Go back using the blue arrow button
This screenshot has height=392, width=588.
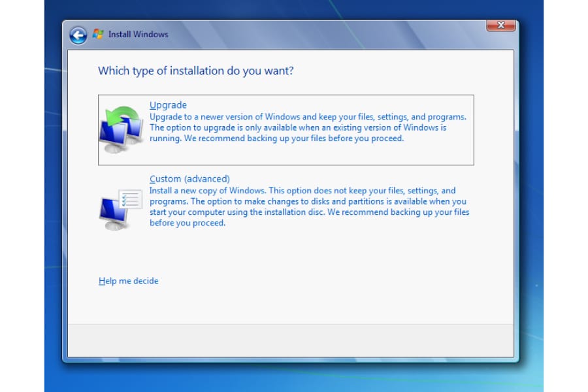tap(78, 36)
